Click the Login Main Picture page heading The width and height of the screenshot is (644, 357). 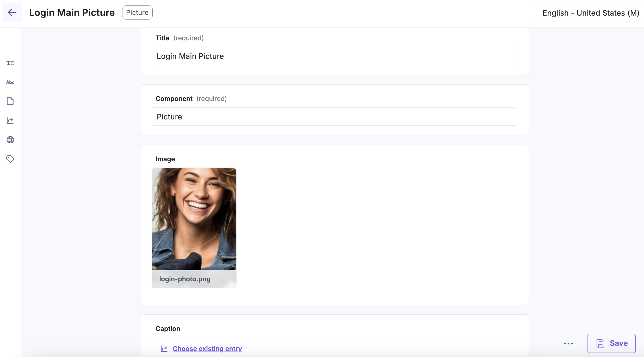point(72,12)
